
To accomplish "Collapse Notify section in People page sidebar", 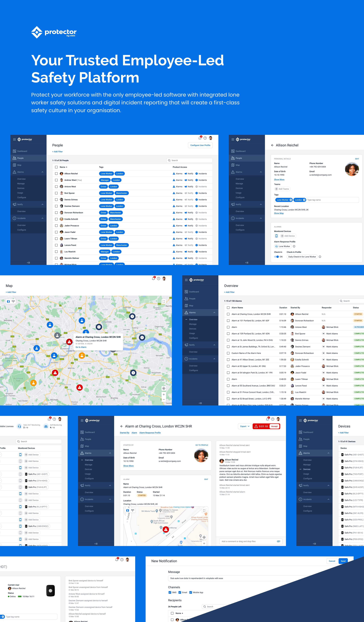I will point(42,204).
